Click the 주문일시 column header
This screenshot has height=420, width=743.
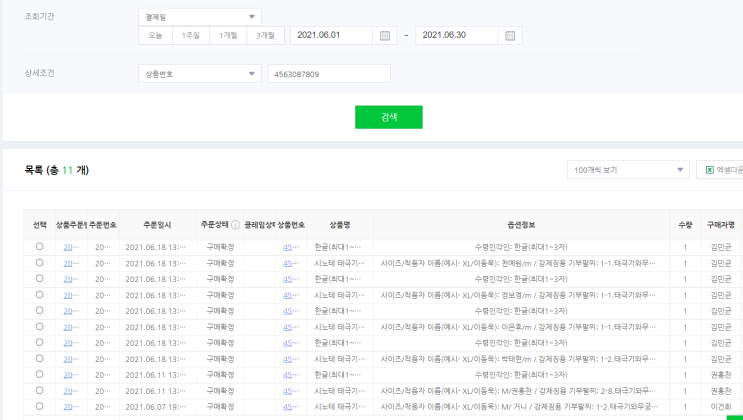(157, 225)
